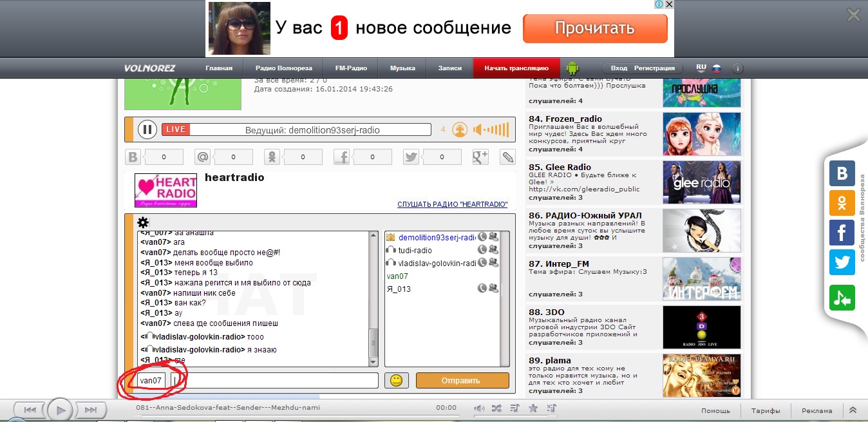
Task: Call vladislav-golovkin-radio using phone icon
Action: click(482, 263)
